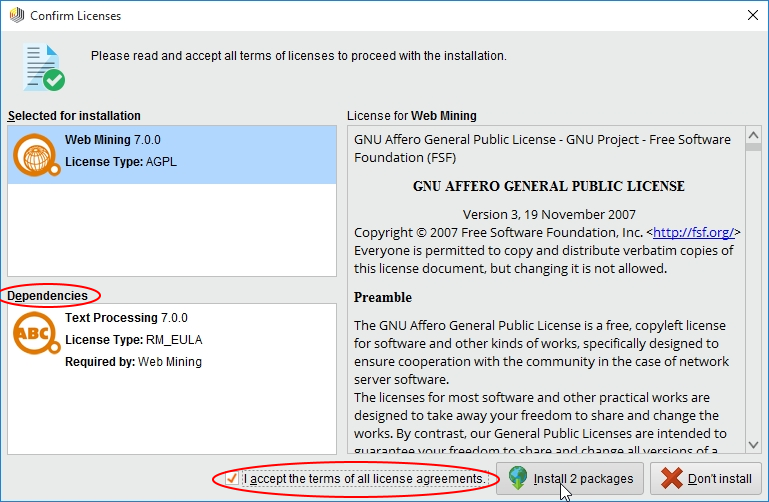
Task: Click the Selected for installation label
Action: (x=74, y=116)
